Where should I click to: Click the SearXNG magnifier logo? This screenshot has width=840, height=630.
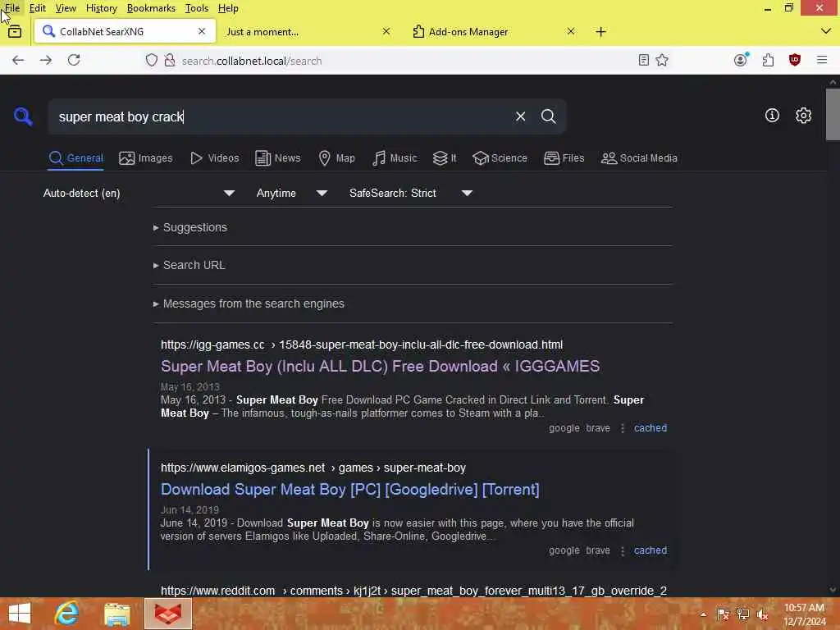point(23,116)
